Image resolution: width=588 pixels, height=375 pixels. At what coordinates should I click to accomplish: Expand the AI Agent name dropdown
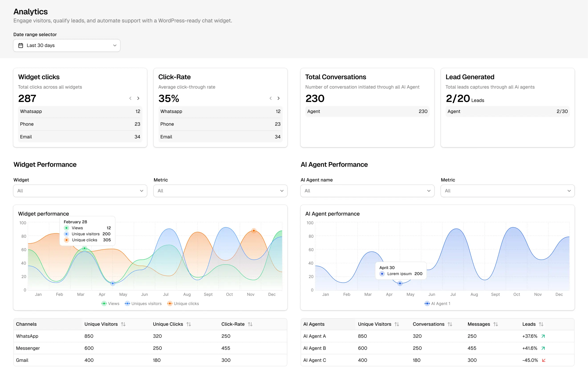[x=367, y=191]
